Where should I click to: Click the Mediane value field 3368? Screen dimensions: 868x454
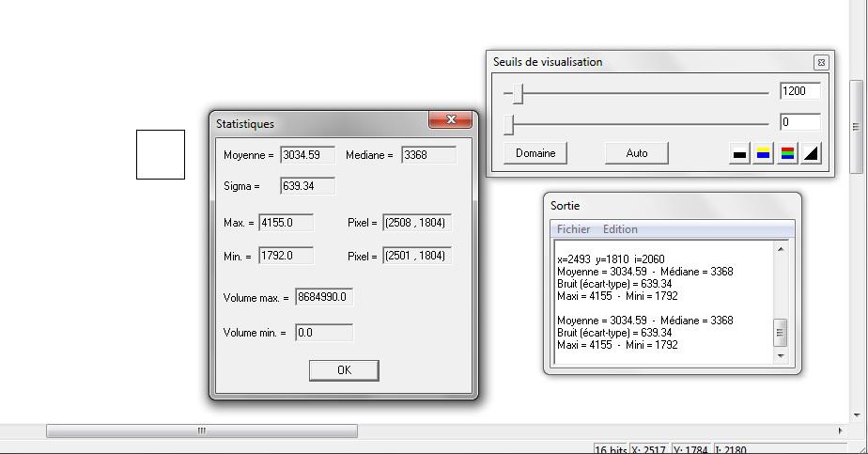click(x=429, y=155)
